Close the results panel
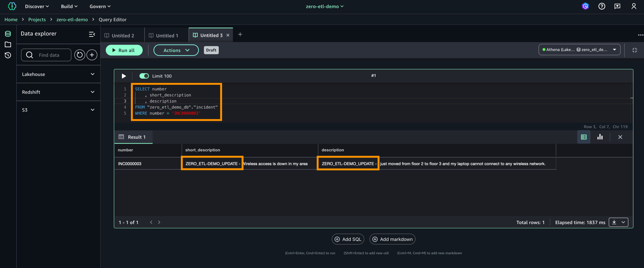Screen dimensions: 644x268 click(620, 137)
